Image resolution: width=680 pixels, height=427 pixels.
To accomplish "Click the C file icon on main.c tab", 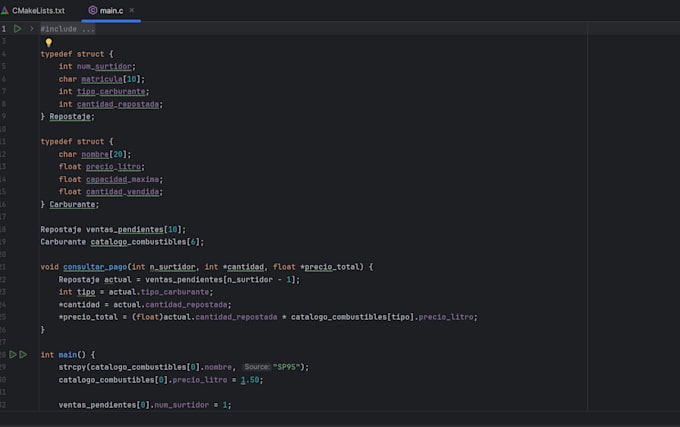I will 93,10.
